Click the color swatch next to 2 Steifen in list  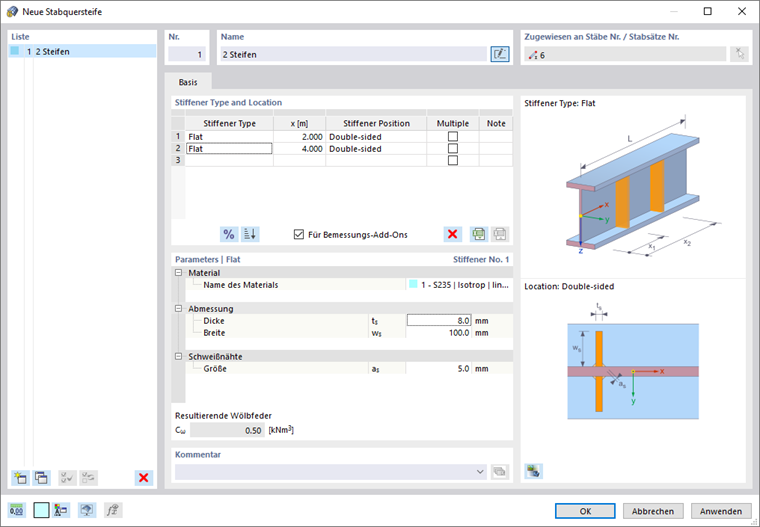pyautogui.click(x=15, y=51)
